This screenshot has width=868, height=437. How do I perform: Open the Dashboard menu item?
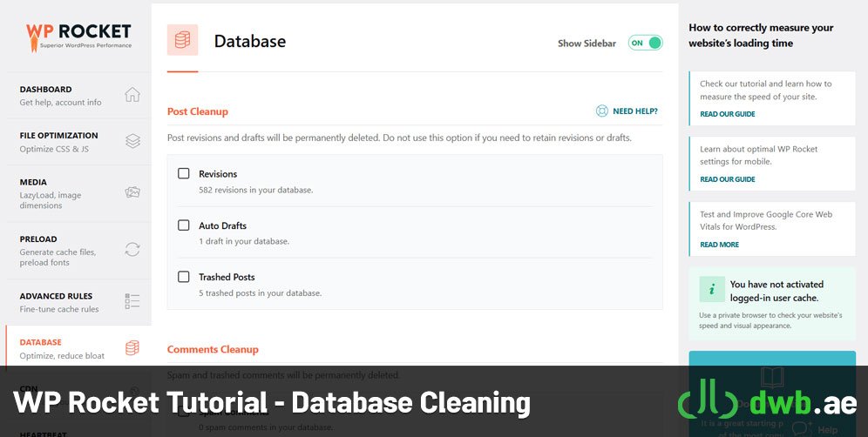coord(78,95)
